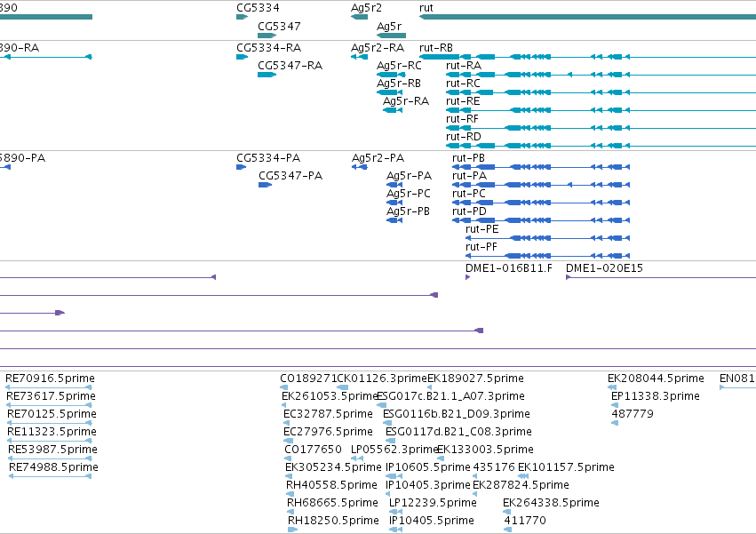
Task: Select the RH68665.5prime EST label
Action: pyautogui.click(x=332, y=503)
